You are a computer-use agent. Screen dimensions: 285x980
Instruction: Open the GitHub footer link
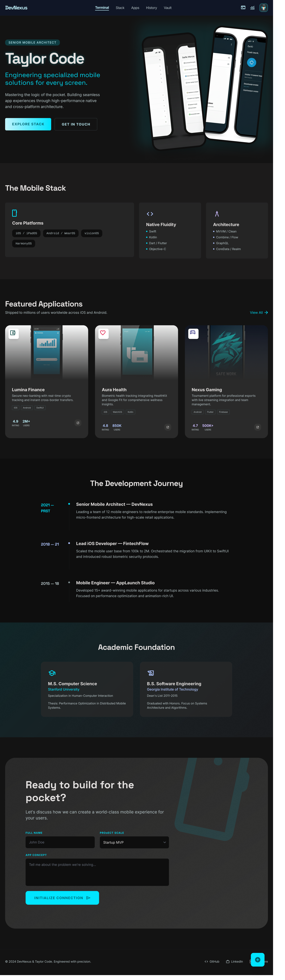tap(212, 961)
